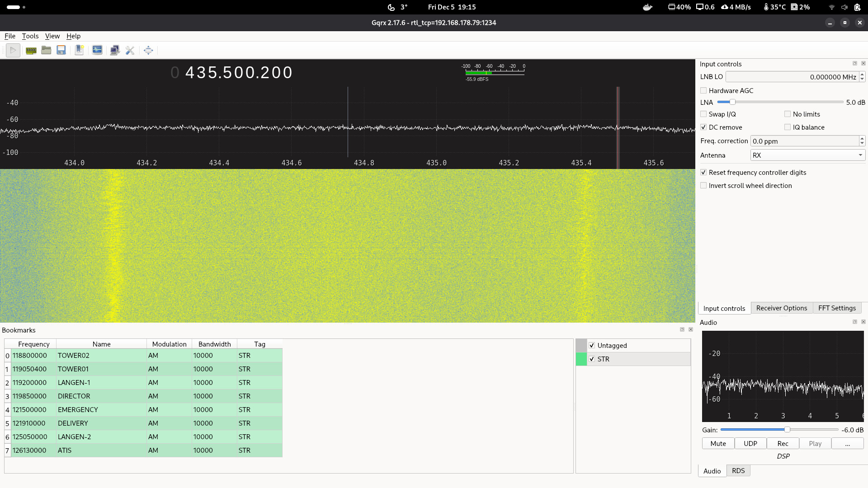Uncheck the STR tag checkbox

pyautogui.click(x=592, y=359)
